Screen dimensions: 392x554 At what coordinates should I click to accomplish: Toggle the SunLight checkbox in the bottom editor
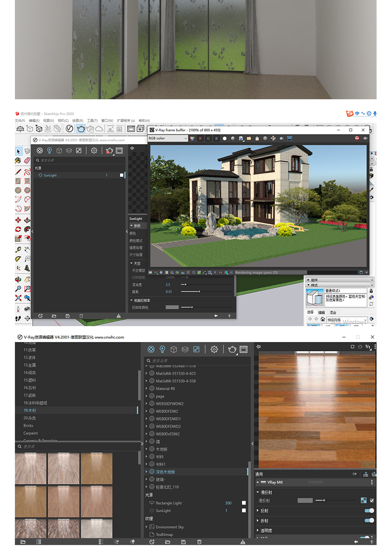pyautogui.click(x=244, y=510)
